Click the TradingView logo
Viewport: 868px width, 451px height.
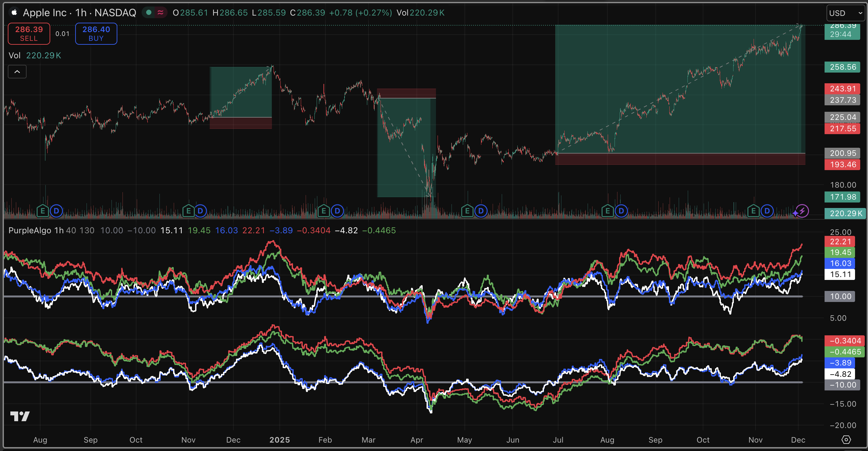(19, 416)
